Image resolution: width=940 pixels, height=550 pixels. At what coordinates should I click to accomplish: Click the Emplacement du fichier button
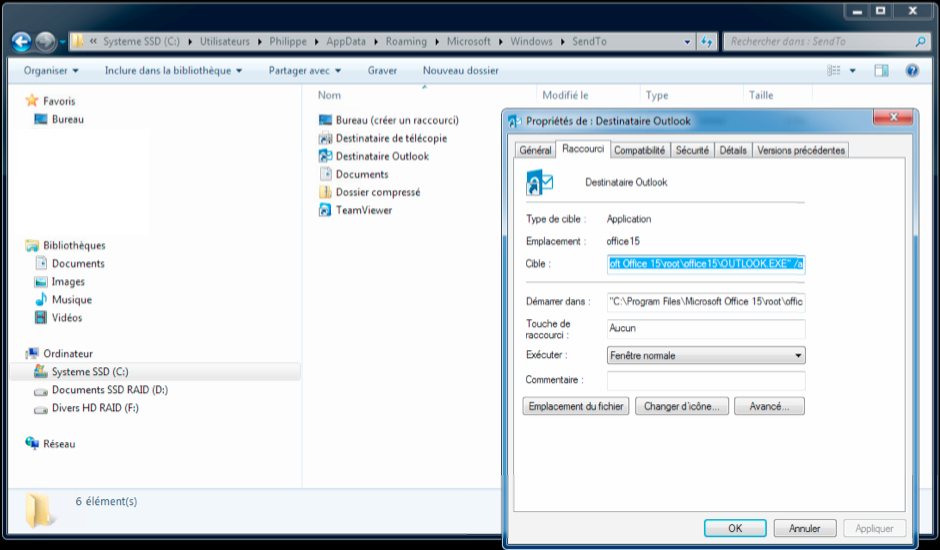(576, 406)
